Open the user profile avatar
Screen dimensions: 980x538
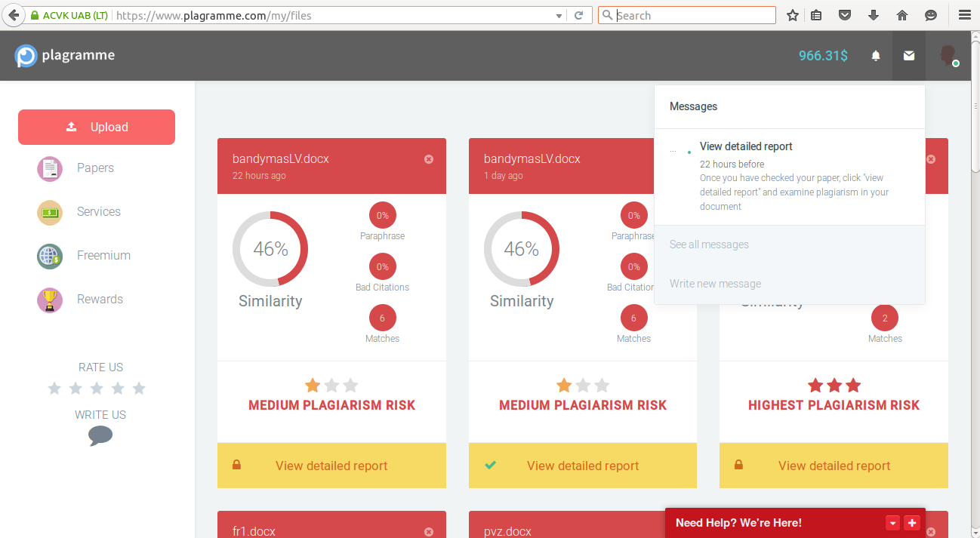(x=949, y=56)
